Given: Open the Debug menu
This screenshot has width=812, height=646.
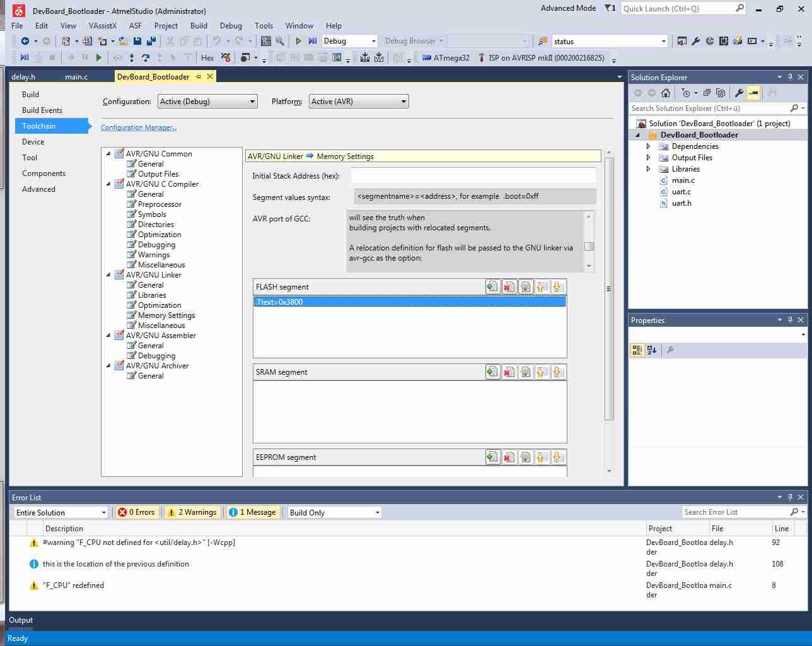Looking at the screenshot, I should tap(231, 26).
